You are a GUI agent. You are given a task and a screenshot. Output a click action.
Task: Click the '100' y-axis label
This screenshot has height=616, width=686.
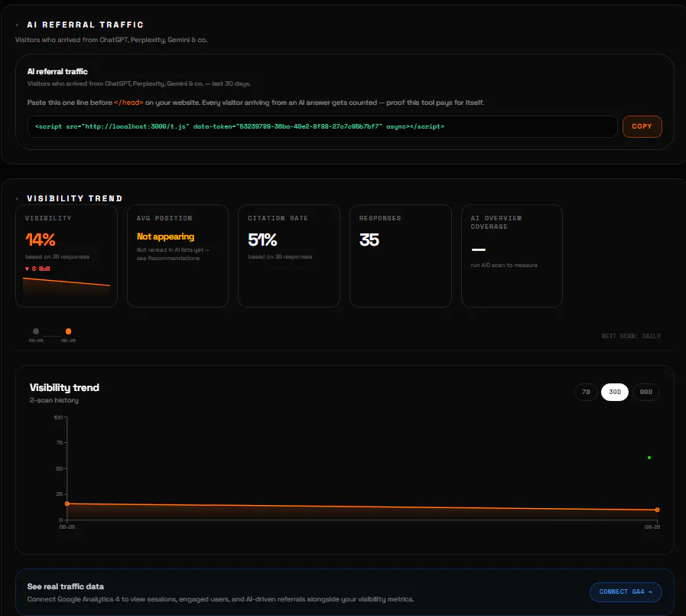[58, 417]
